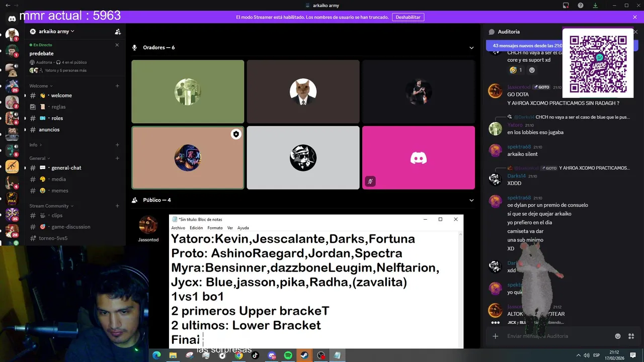Dismiss the streamer mode purple banner
Image resolution: width=644 pixels, height=362 pixels.
pyautogui.click(x=635, y=17)
